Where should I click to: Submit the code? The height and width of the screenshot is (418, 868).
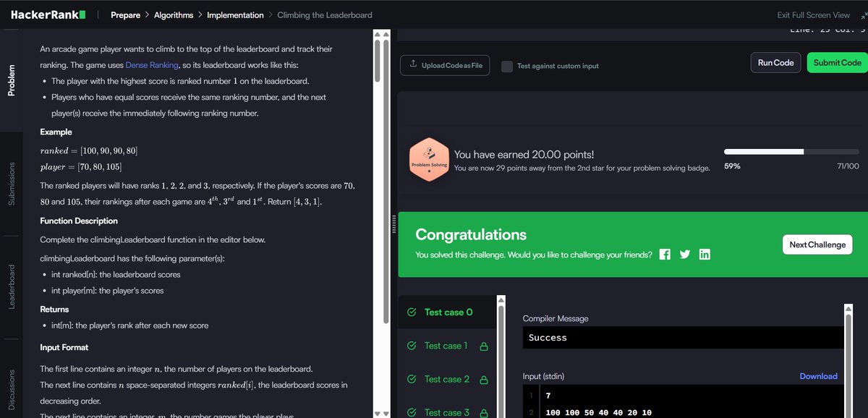click(x=836, y=62)
